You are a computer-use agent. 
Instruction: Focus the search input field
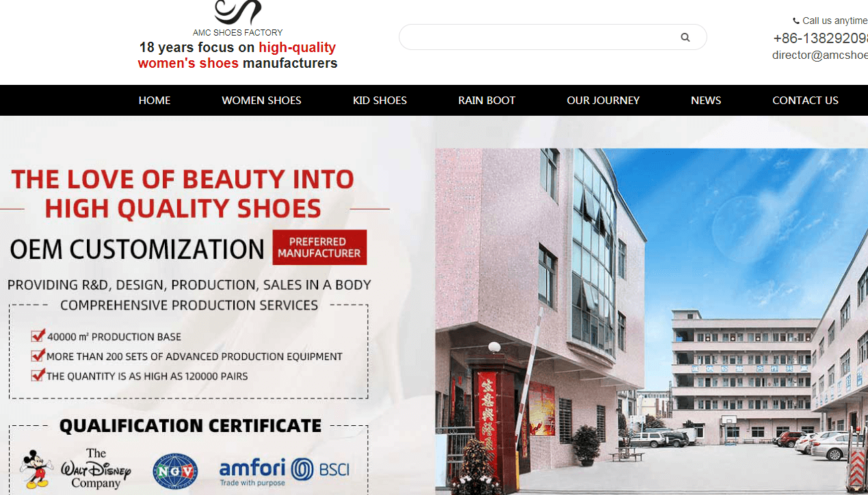pos(553,37)
